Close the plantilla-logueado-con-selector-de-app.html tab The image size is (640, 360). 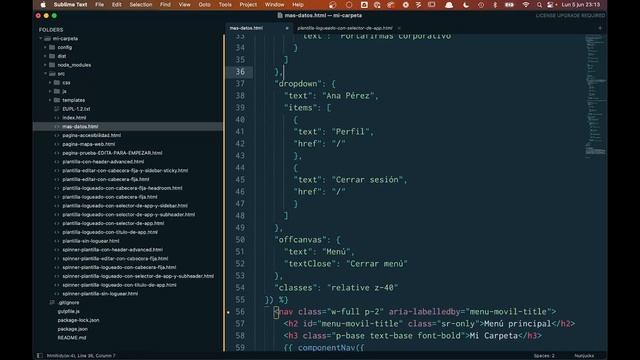[x=399, y=28]
